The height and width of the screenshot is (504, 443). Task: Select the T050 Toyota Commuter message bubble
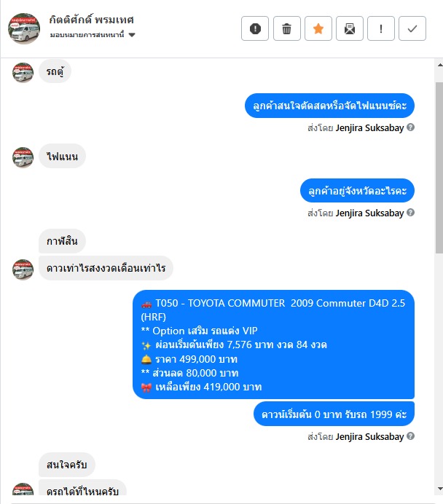tap(273, 344)
